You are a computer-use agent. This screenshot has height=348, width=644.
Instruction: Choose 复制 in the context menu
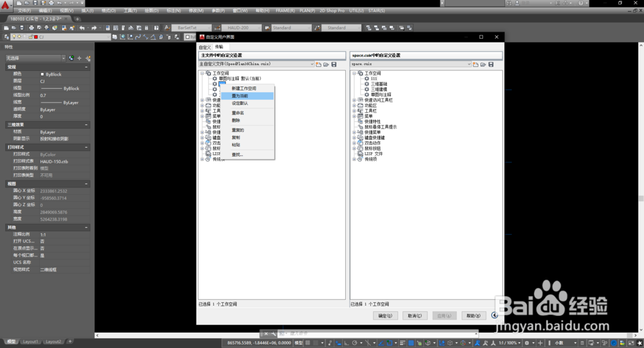pyautogui.click(x=247, y=137)
